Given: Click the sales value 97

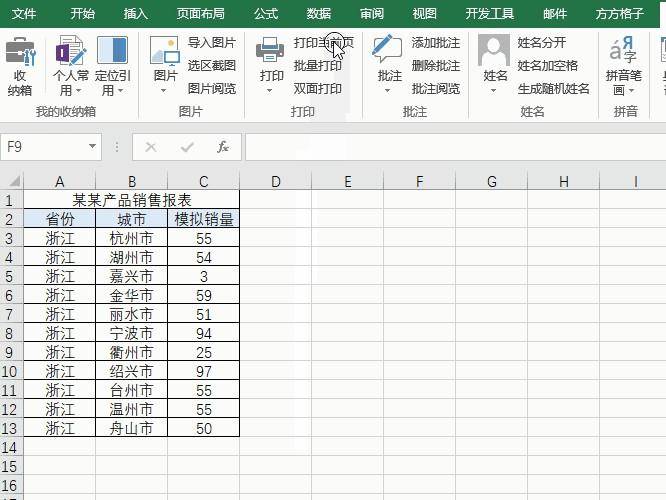Looking at the screenshot, I should pos(203,371).
